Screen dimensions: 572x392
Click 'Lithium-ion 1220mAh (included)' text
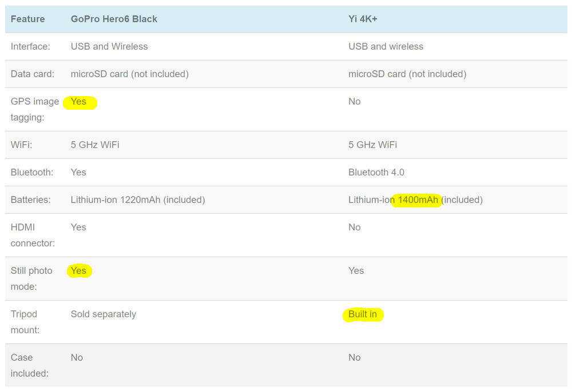point(138,199)
